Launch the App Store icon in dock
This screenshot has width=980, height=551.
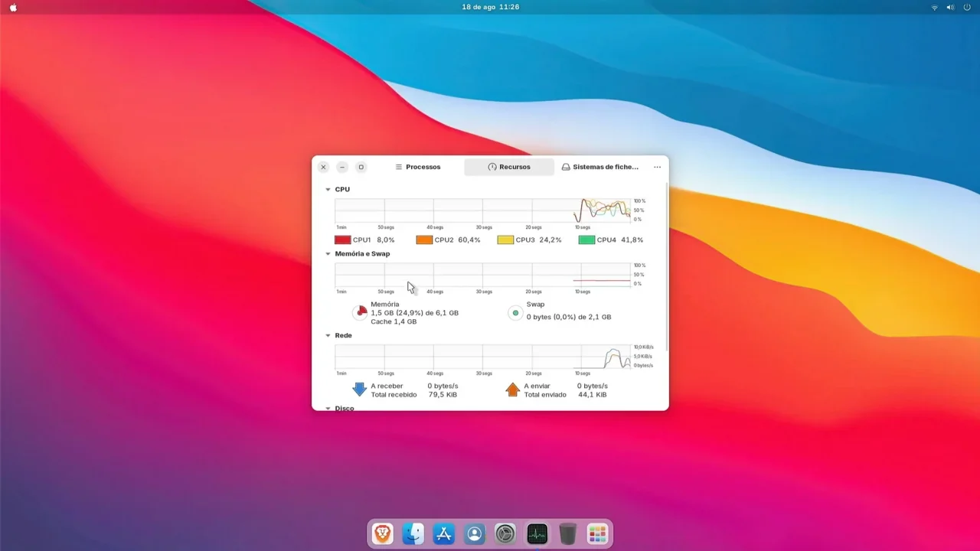(x=444, y=533)
